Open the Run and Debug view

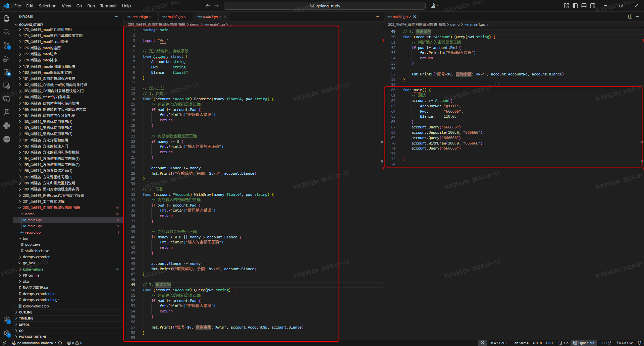point(6,59)
